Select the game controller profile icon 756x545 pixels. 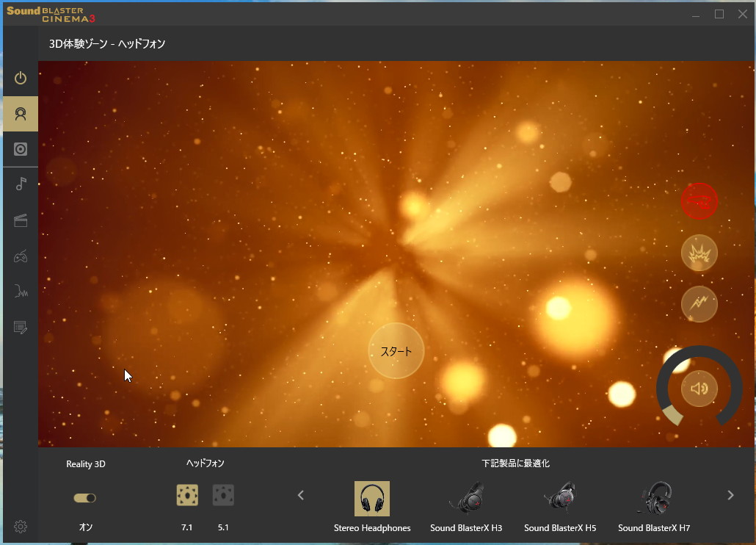click(21, 256)
